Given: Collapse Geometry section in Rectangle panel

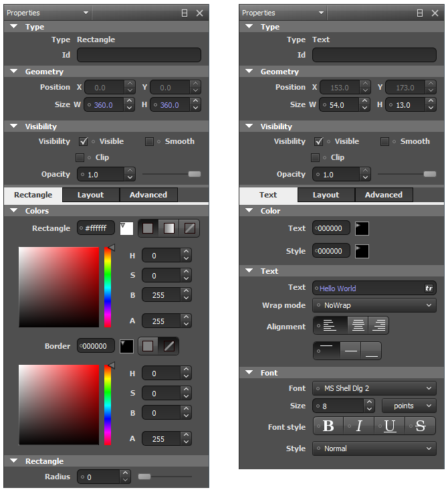Looking at the screenshot, I should pyautogui.click(x=14, y=71).
